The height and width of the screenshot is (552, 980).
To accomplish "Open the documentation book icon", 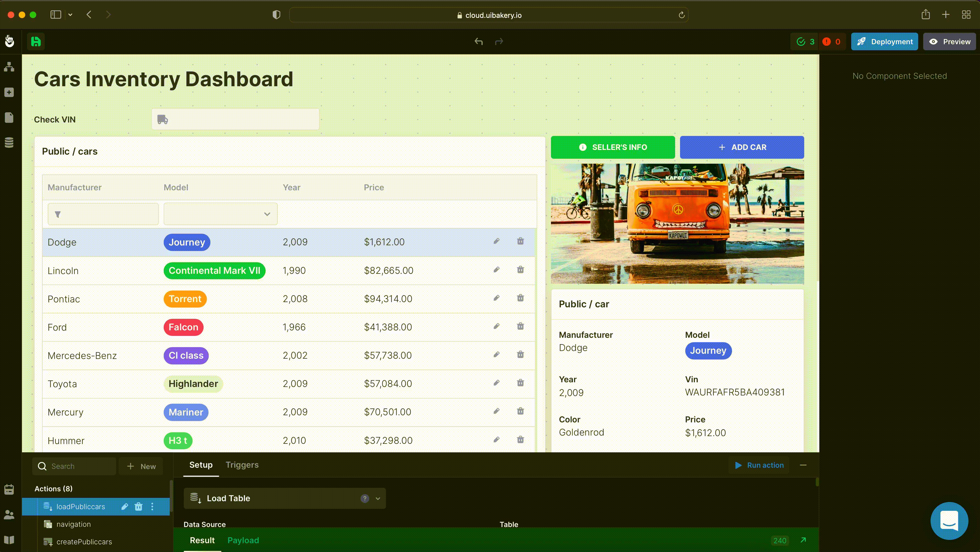I will pos(9,540).
